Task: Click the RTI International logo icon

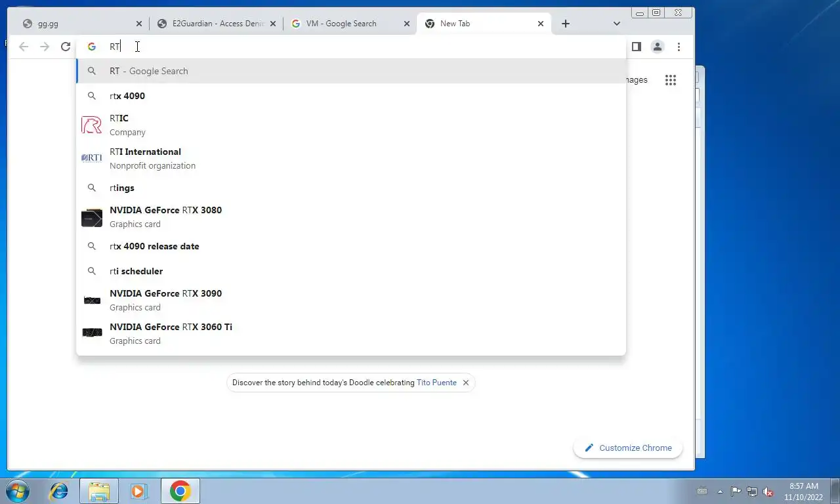Action: pyautogui.click(x=92, y=158)
